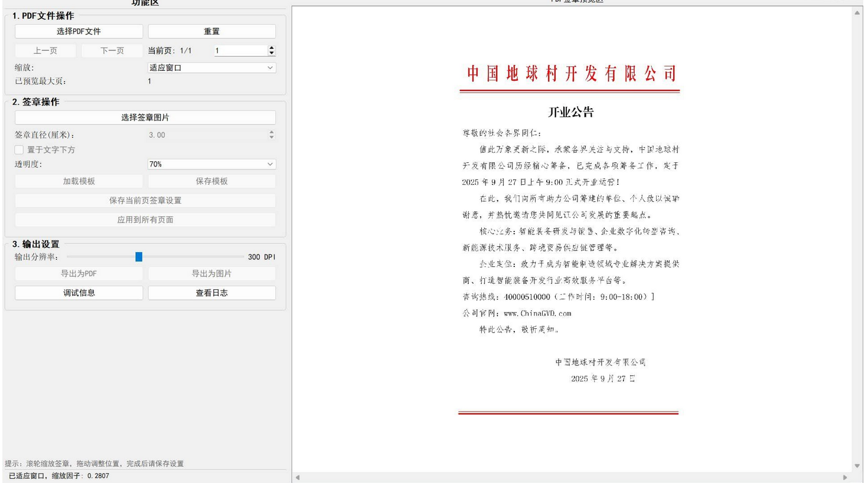Click the horizontal scroll-right arrow
The image size is (868, 483).
tap(845, 477)
